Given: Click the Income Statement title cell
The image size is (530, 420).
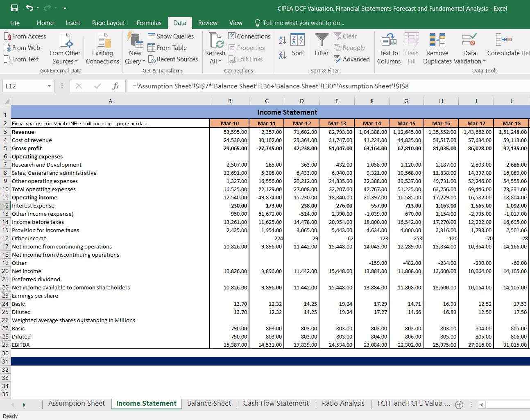Looking at the screenshot, I should 287,112.
